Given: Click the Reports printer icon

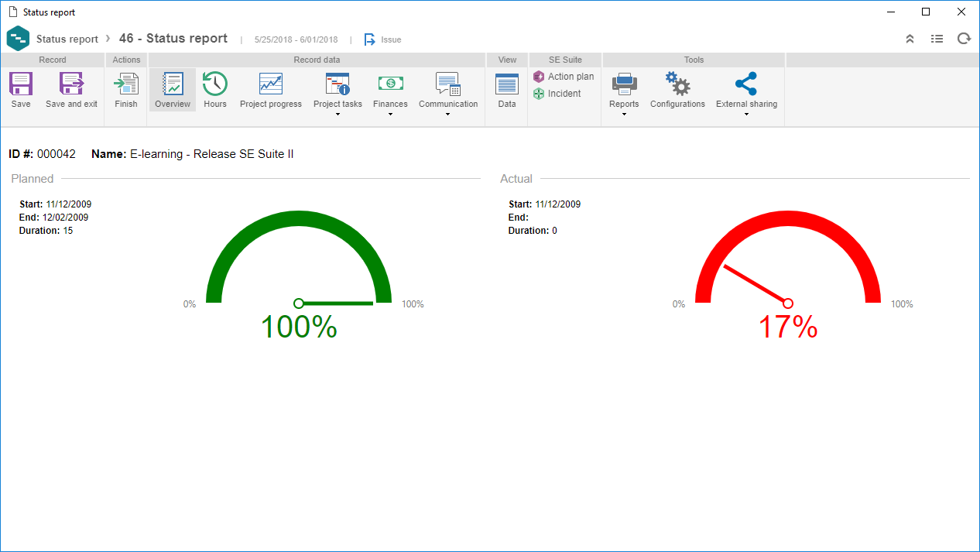Looking at the screenshot, I should [x=624, y=84].
